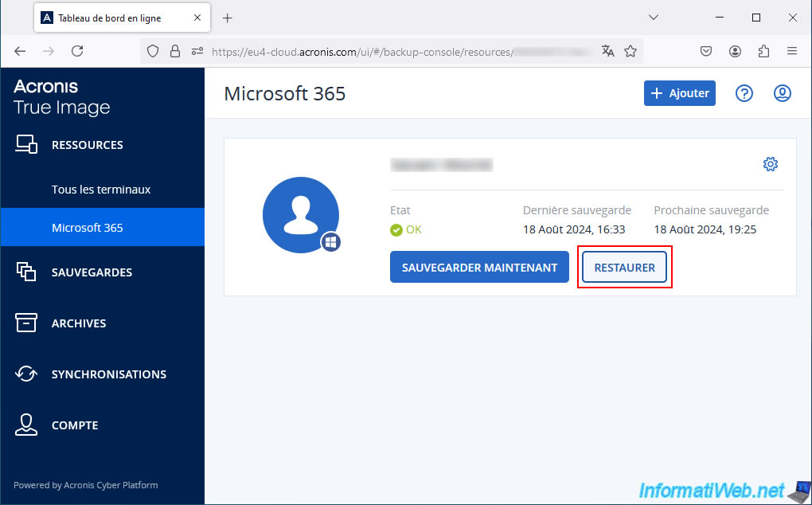Click the translate page icon
812x505 pixels.
tap(608, 51)
